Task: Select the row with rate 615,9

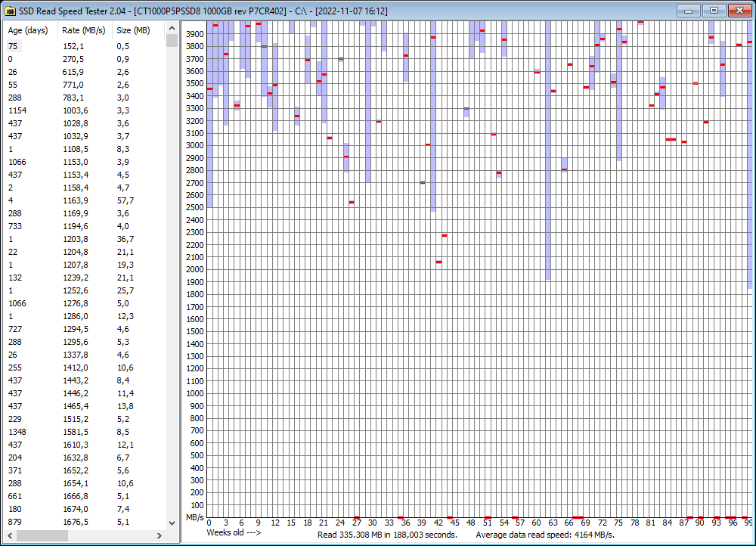Action: click(85, 72)
